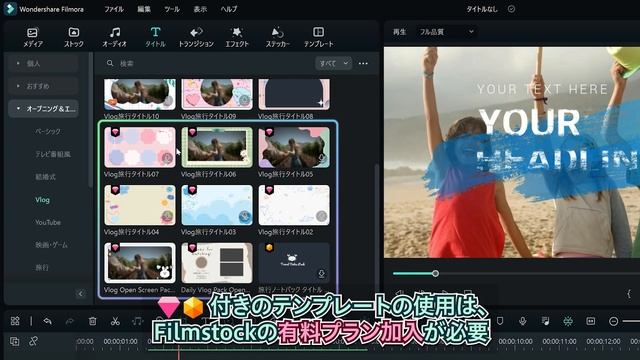The image size is (640, 360).
Task: Select the YouTube subcategory
Action: point(48,222)
